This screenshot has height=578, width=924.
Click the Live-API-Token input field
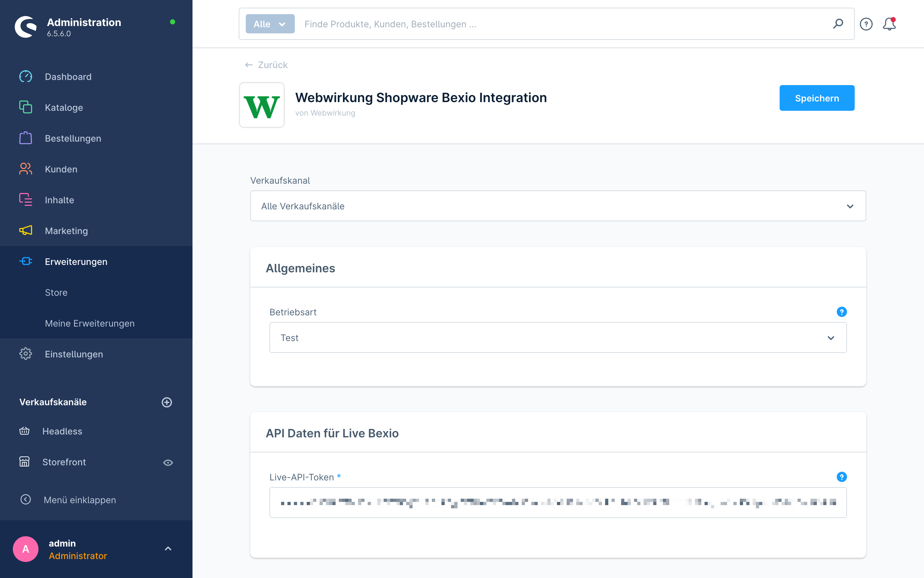click(x=558, y=502)
